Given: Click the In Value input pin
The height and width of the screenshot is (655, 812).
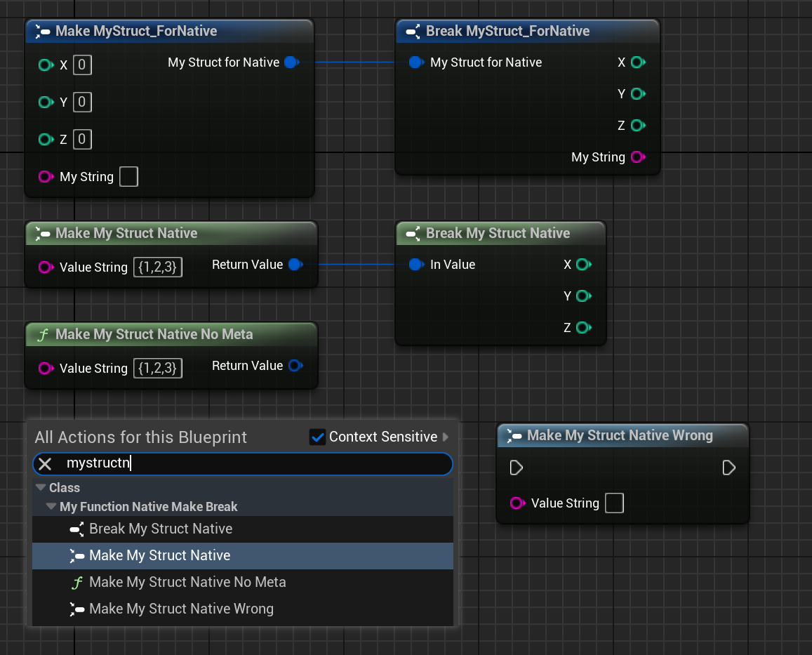Looking at the screenshot, I should [x=415, y=265].
